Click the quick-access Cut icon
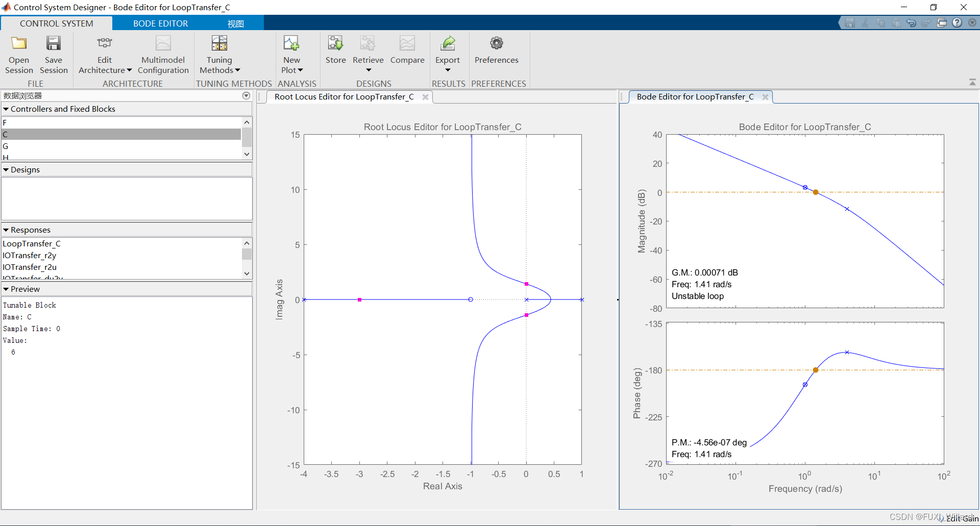 click(865, 23)
